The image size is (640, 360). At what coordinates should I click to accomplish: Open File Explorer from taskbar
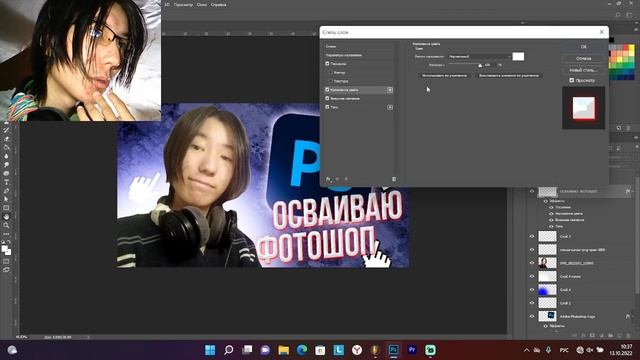tap(284, 350)
